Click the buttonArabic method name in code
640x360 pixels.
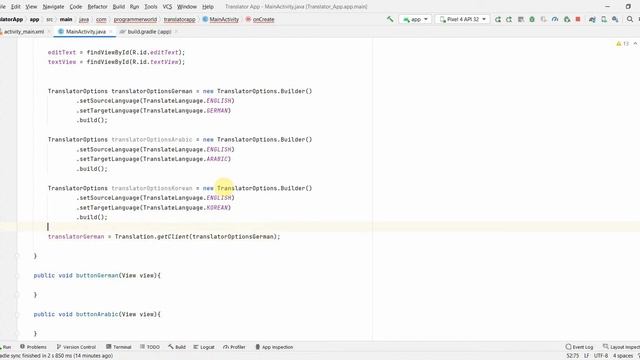point(97,314)
